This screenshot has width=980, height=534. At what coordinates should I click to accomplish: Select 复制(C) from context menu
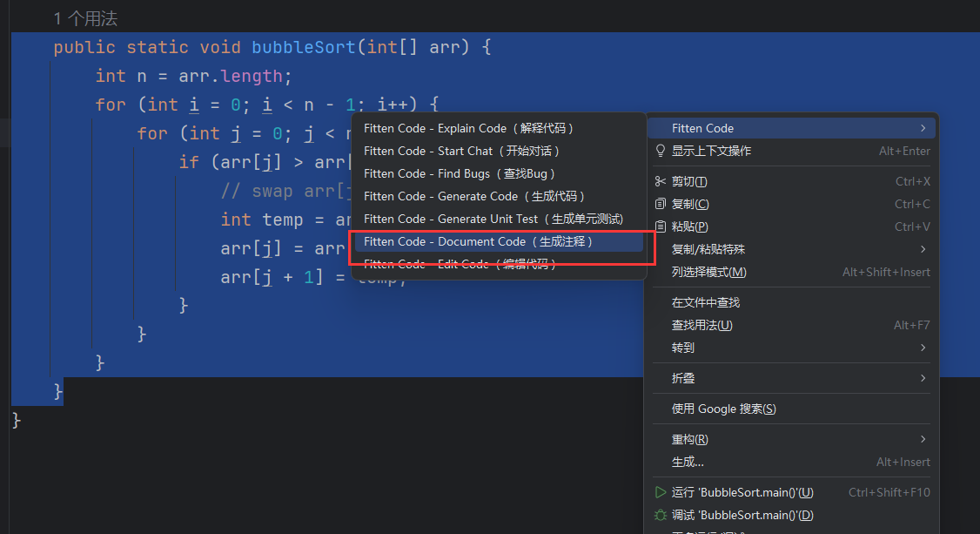point(791,204)
